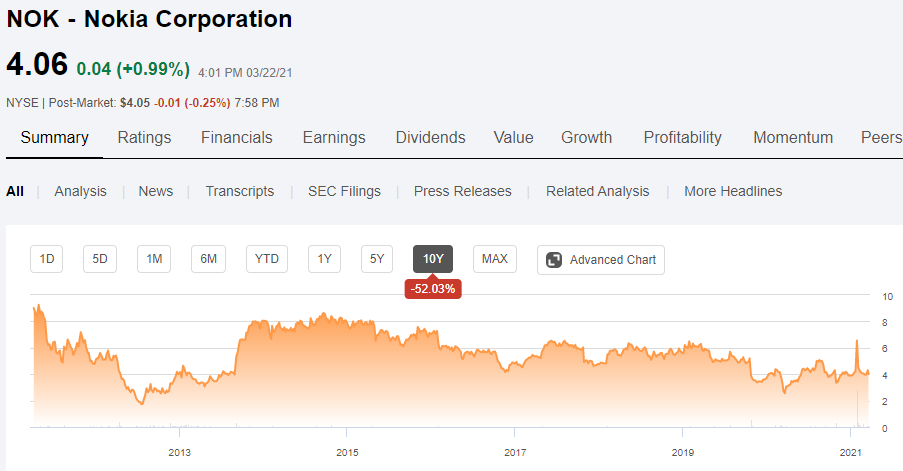The image size is (903, 471).
Task: Open the Momentum tab
Action: click(x=792, y=138)
